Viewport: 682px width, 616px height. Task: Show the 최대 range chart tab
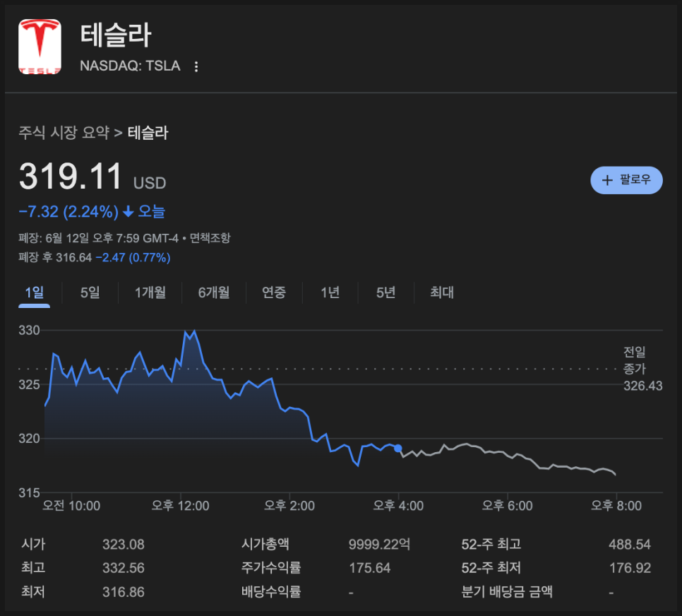(441, 292)
